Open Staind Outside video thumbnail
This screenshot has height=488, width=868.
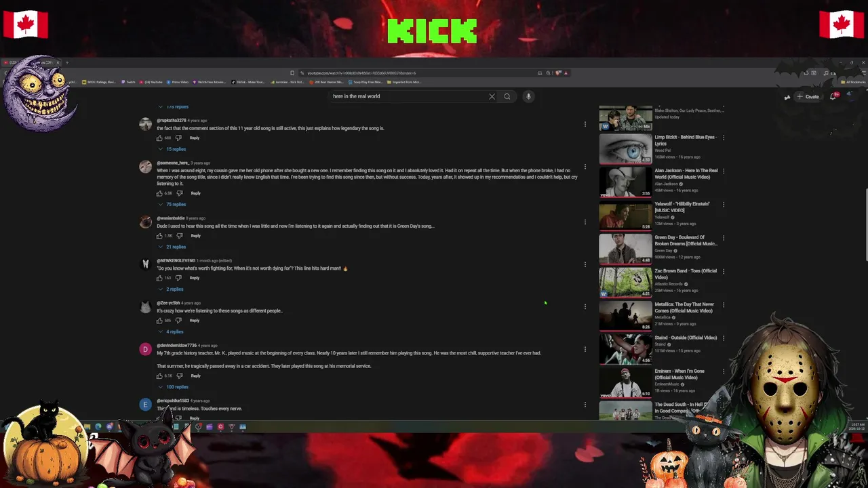pos(625,350)
